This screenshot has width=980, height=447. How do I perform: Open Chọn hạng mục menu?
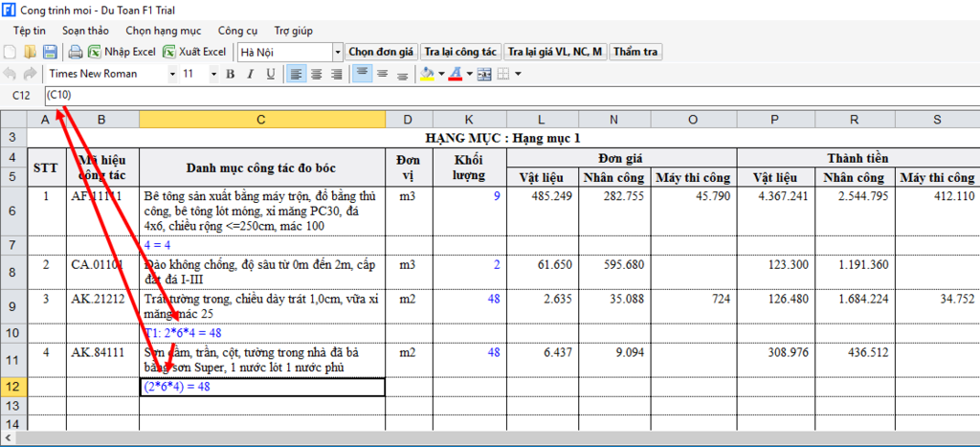(163, 31)
